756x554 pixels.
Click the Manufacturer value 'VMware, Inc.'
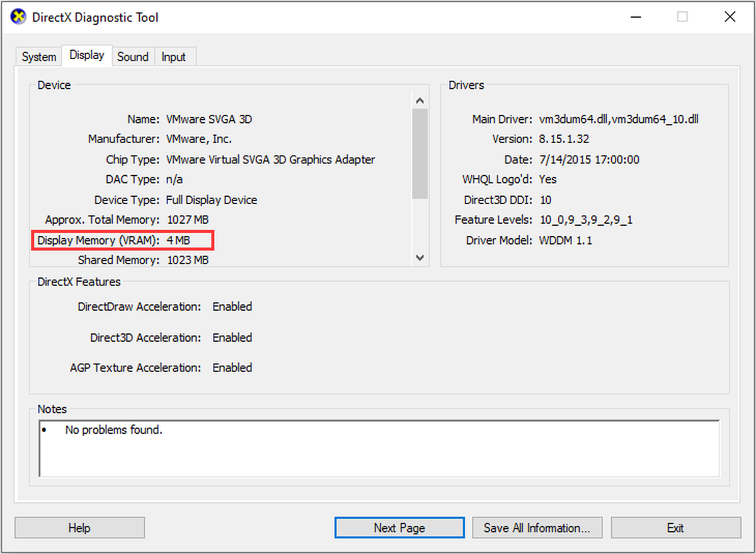(x=198, y=139)
